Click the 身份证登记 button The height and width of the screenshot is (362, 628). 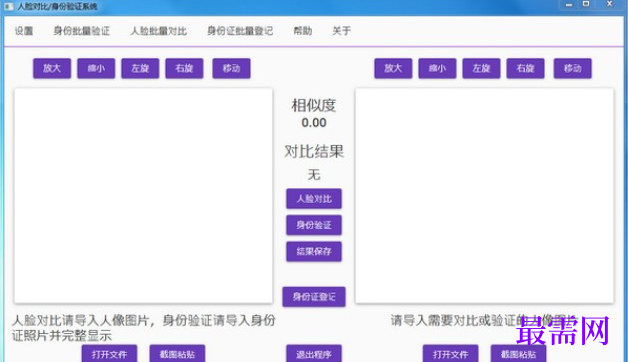[x=314, y=297]
